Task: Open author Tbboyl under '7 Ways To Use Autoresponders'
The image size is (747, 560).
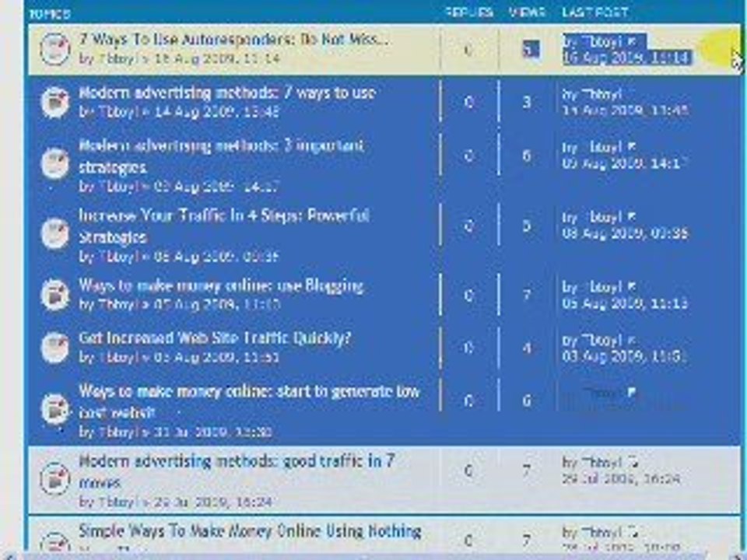Action: pyautogui.click(x=117, y=59)
